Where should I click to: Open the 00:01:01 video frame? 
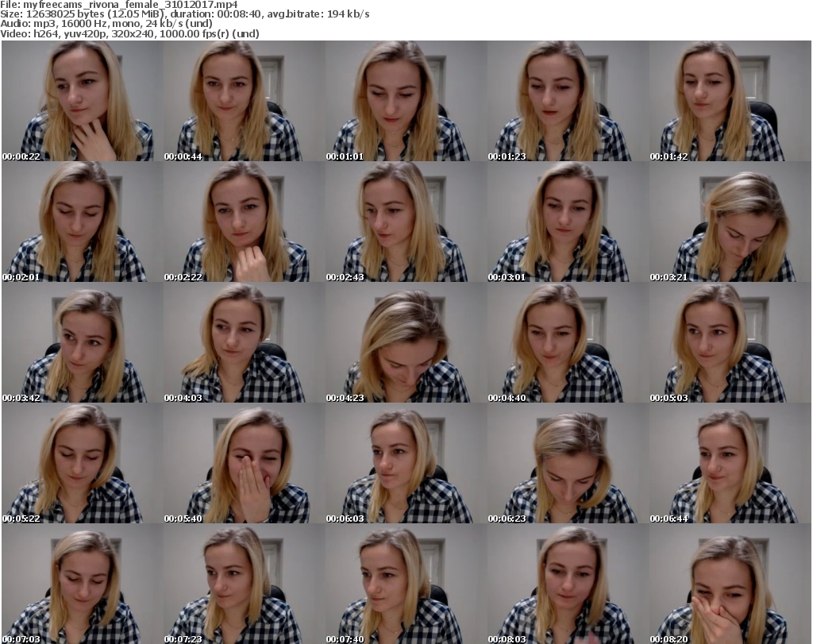(x=406, y=102)
